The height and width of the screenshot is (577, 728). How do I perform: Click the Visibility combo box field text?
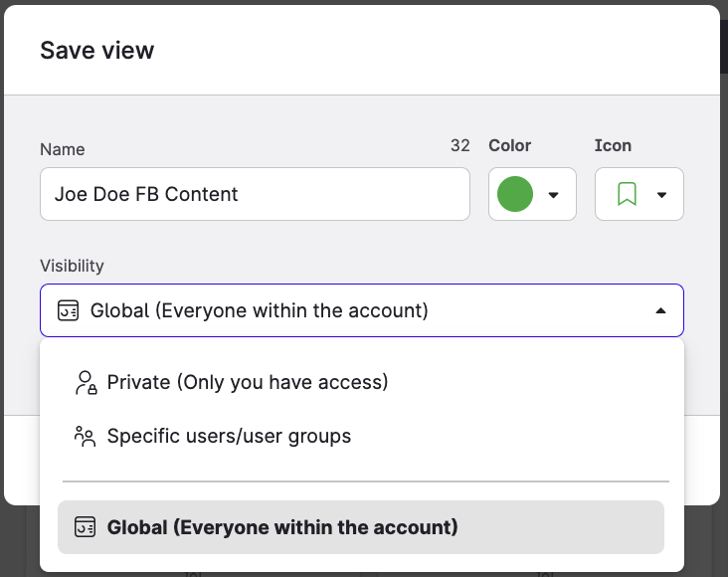tap(259, 310)
